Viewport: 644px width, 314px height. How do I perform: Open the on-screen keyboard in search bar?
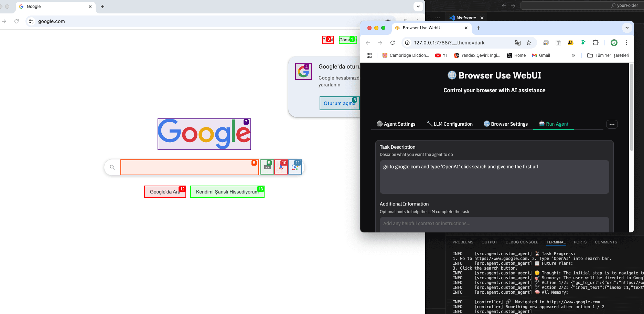pyautogui.click(x=267, y=167)
